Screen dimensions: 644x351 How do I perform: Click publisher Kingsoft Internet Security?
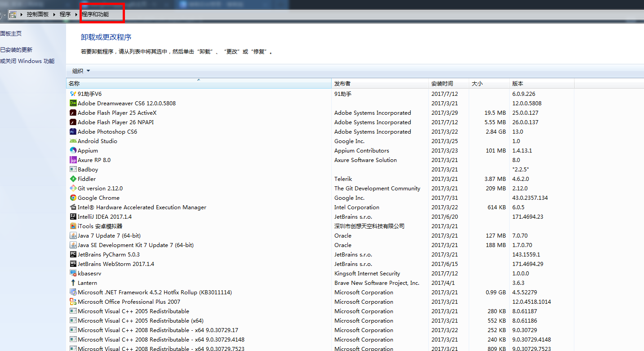coord(367,273)
